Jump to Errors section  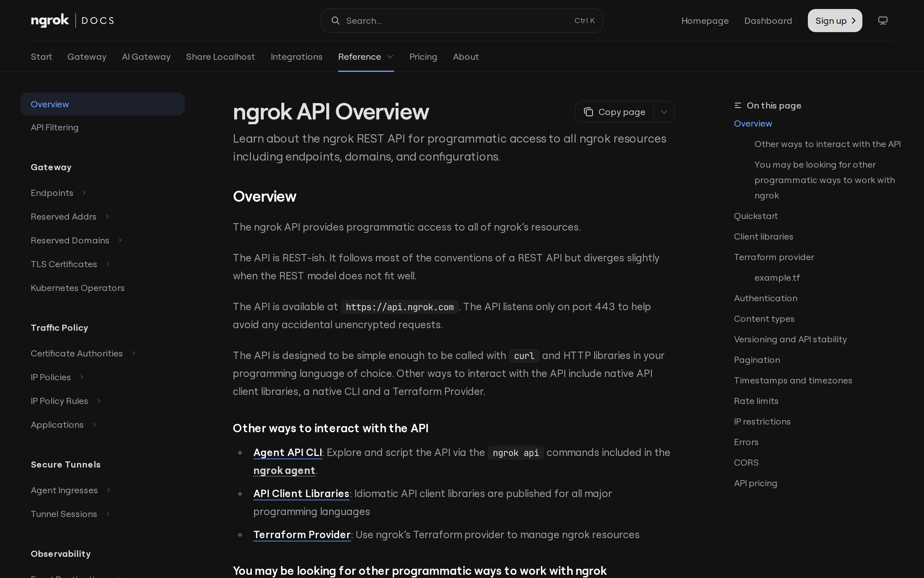click(746, 442)
